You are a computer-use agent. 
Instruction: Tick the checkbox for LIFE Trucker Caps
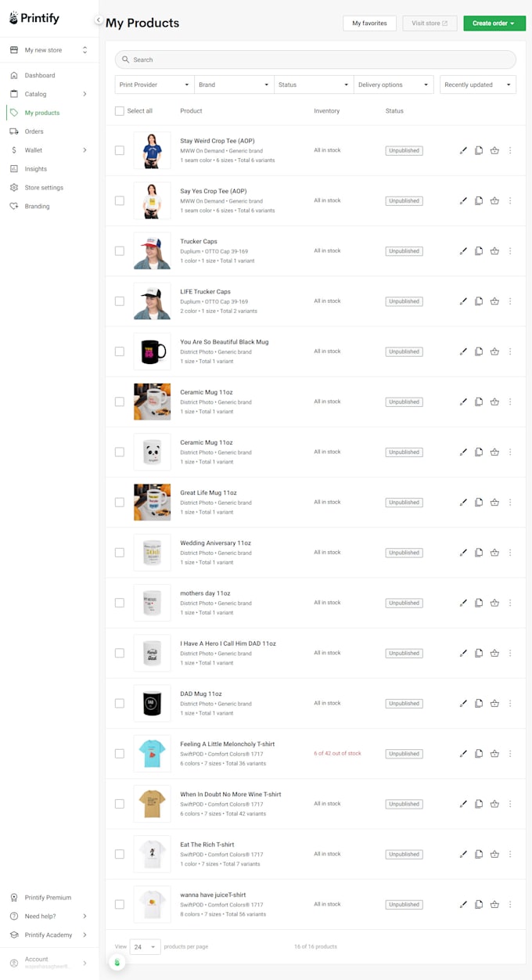[x=120, y=301]
